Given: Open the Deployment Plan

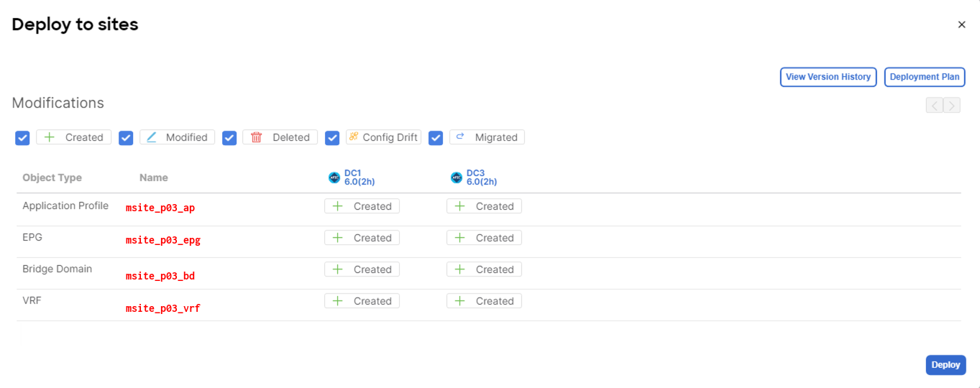Looking at the screenshot, I should click(x=924, y=77).
